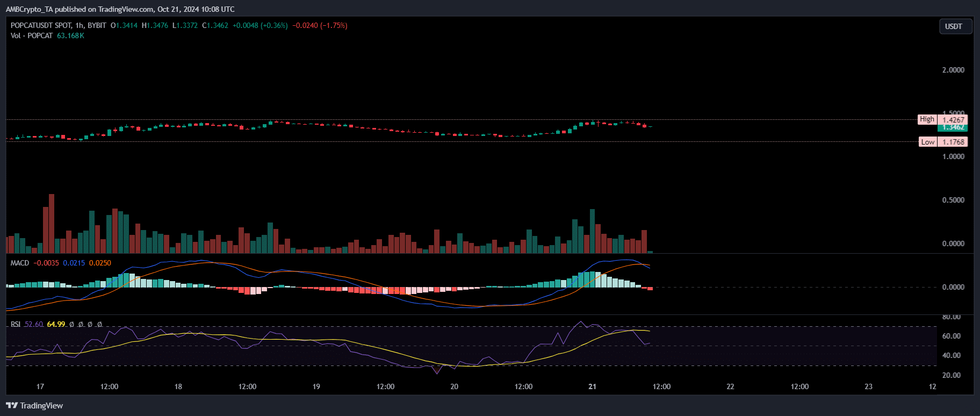Click the MACD signal value 0.0250
The height and width of the screenshot is (416, 980).
(100, 263)
